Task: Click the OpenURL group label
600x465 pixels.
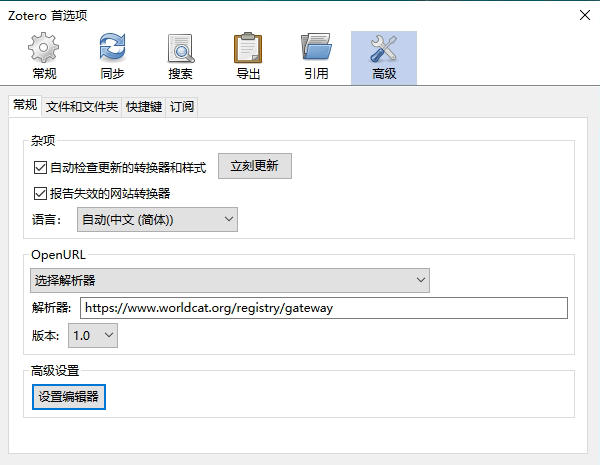Action: [58, 255]
